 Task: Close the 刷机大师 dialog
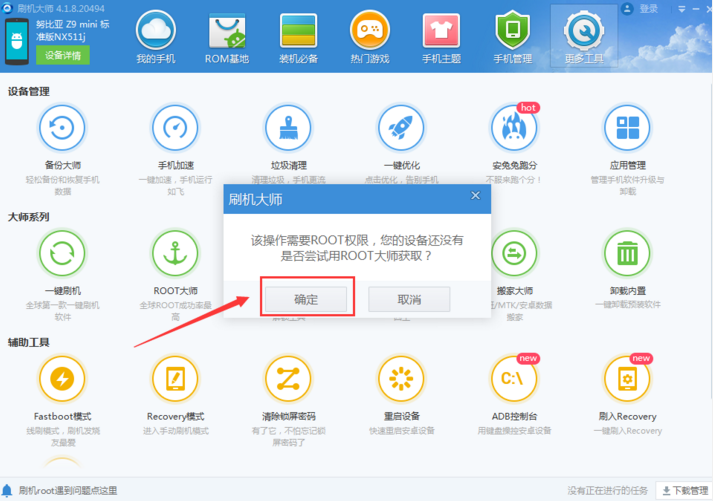click(x=475, y=195)
